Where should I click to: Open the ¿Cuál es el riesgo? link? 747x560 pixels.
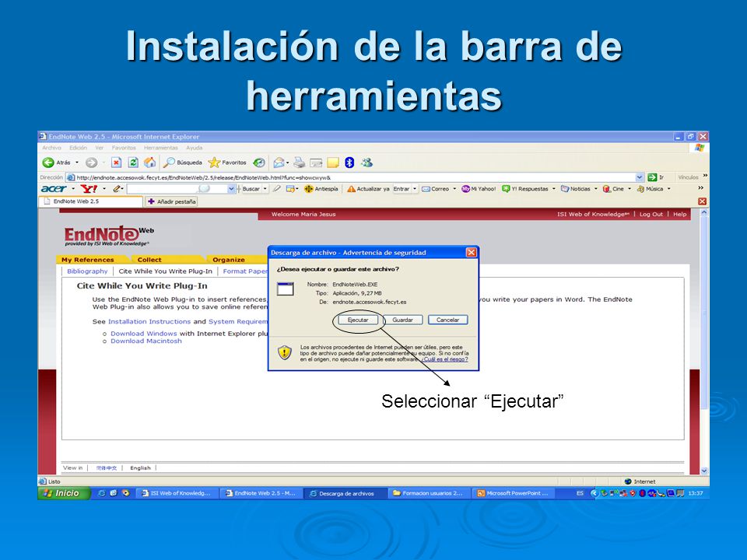tap(445, 359)
